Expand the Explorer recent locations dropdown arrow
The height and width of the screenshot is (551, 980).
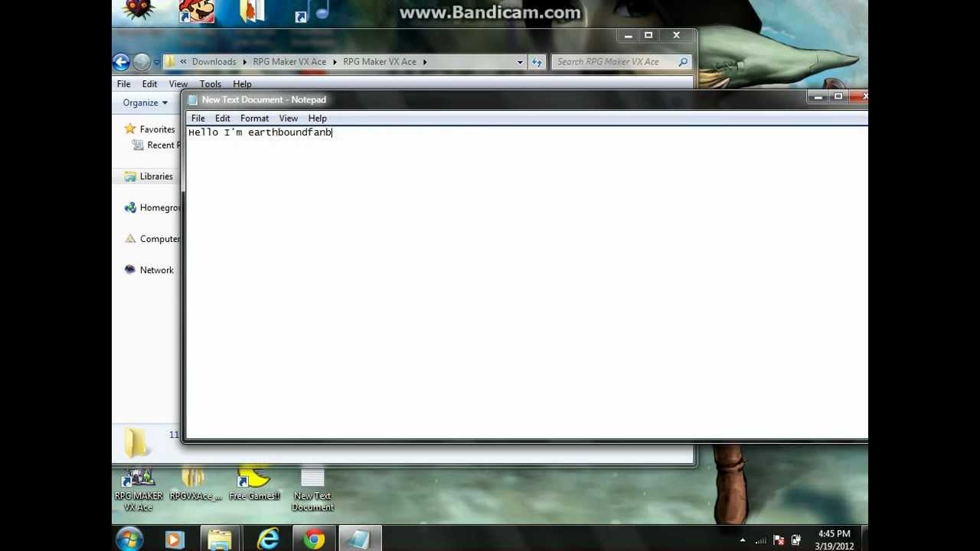click(156, 62)
